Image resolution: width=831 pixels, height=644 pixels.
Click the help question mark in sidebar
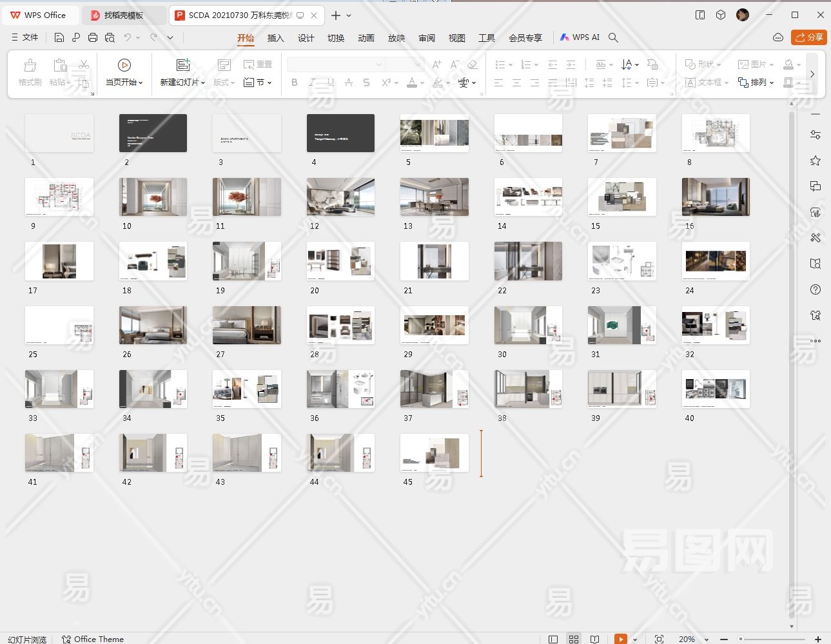pyautogui.click(x=816, y=290)
